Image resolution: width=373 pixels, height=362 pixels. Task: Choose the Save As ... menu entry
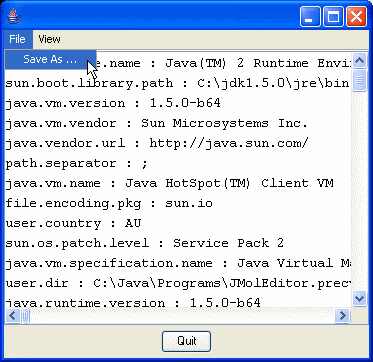click(50, 60)
